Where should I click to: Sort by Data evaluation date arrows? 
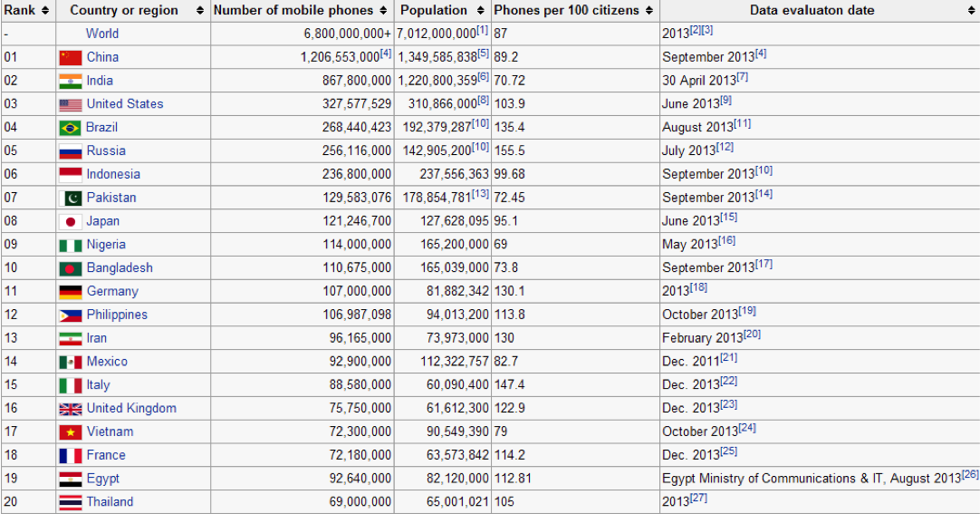click(x=971, y=11)
